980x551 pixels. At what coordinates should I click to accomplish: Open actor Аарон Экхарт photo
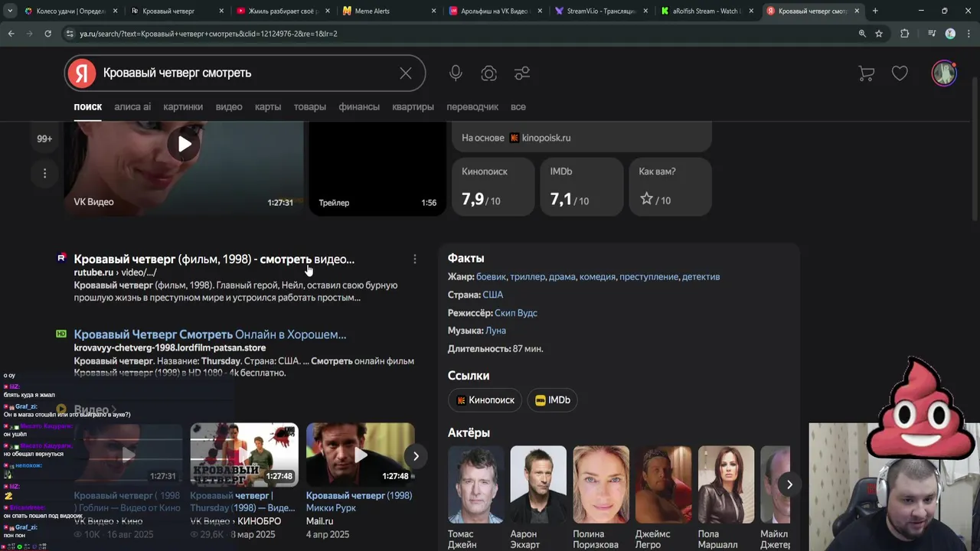538,484
